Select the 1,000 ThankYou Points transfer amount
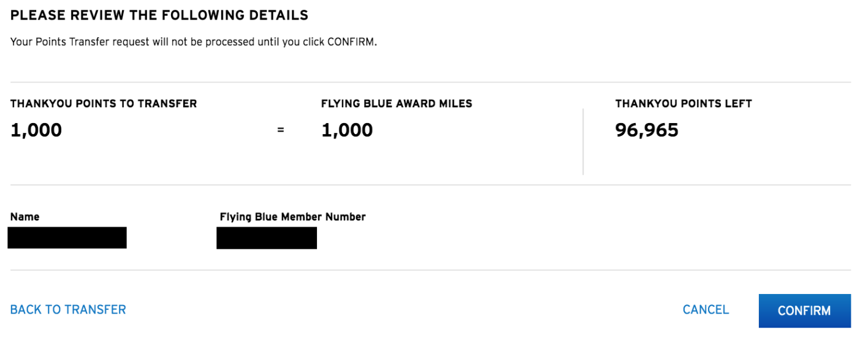This screenshot has height=343, width=868. click(x=36, y=130)
